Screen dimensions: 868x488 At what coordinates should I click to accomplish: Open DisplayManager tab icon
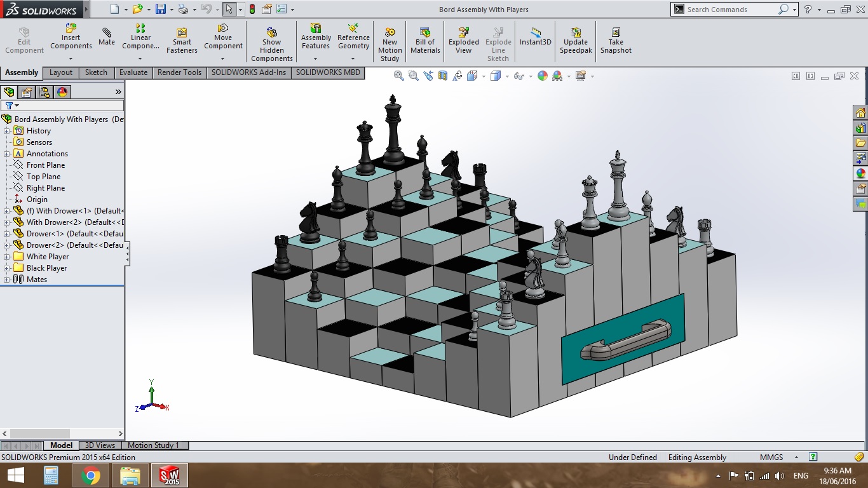(62, 92)
